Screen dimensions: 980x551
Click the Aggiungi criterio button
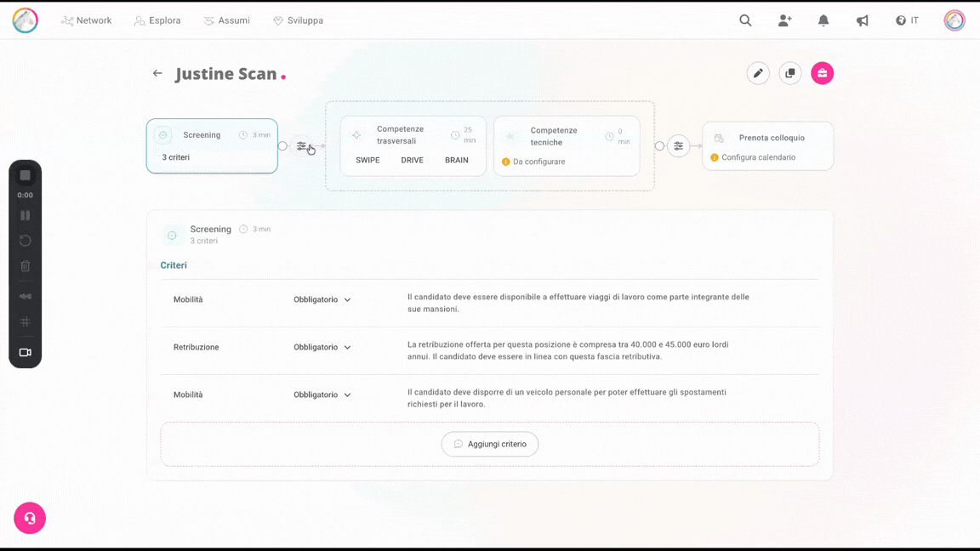pyautogui.click(x=490, y=444)
